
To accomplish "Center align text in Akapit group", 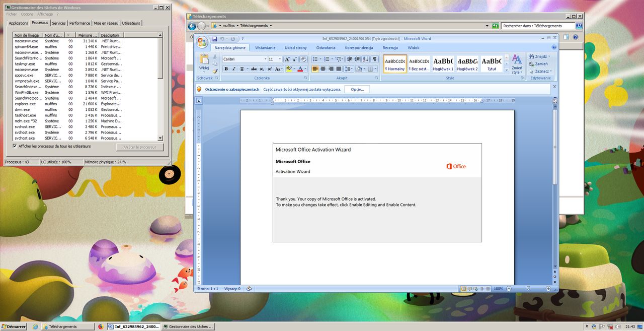I will click(x=323, y=69).
